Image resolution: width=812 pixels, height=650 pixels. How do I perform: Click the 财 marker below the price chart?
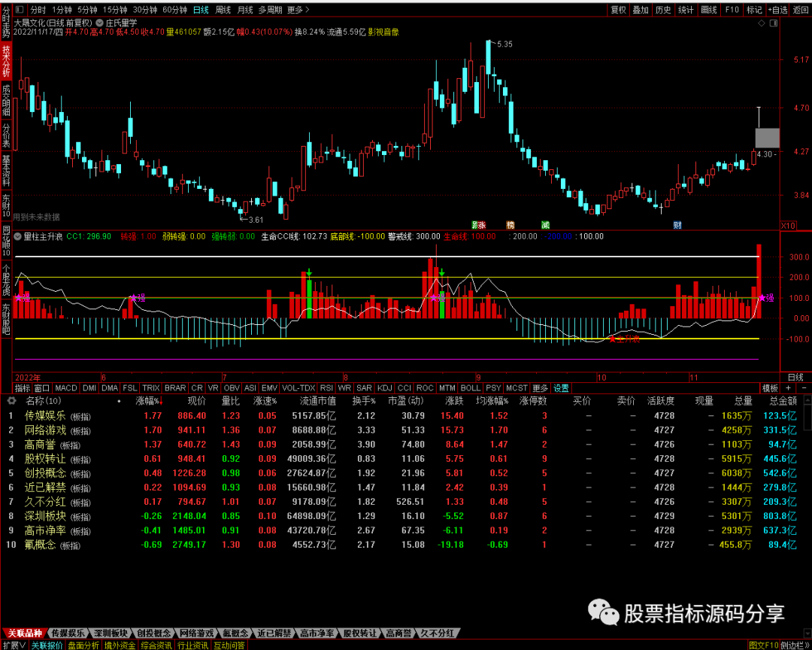[677, 225]
